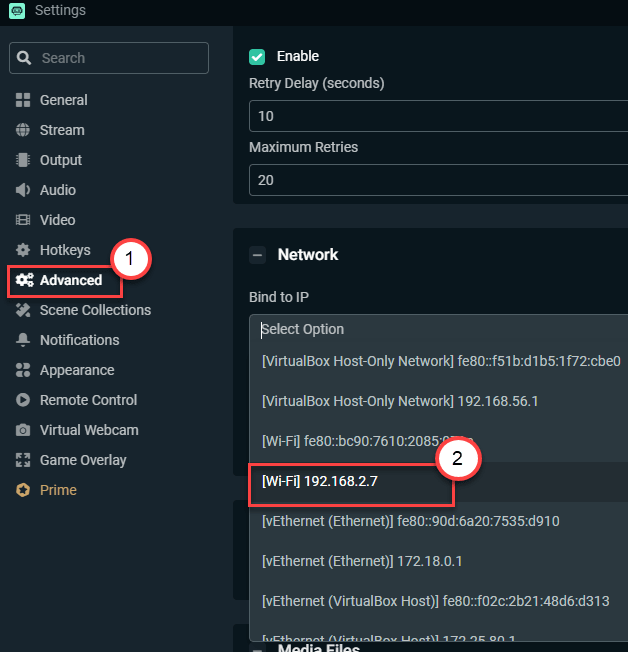The height and width of the screenshot is (652, 628).
Task: Click the Notifications bell icon
Action: click(x=23, y=340)
